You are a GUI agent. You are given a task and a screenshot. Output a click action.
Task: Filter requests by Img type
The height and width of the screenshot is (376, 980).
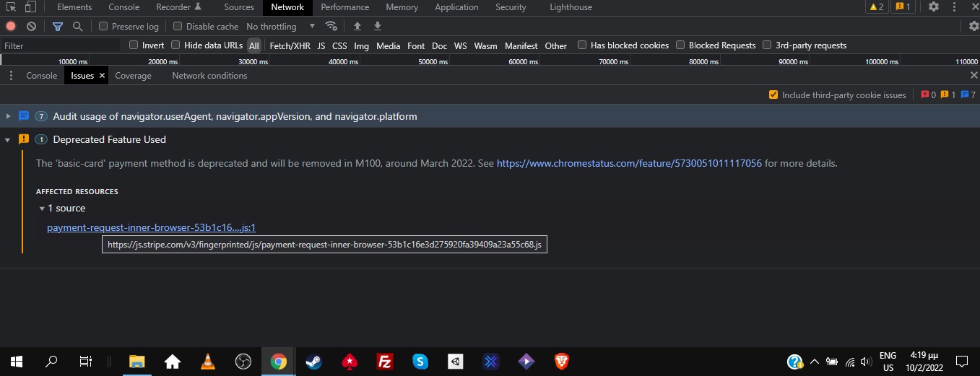coord(361,45)
